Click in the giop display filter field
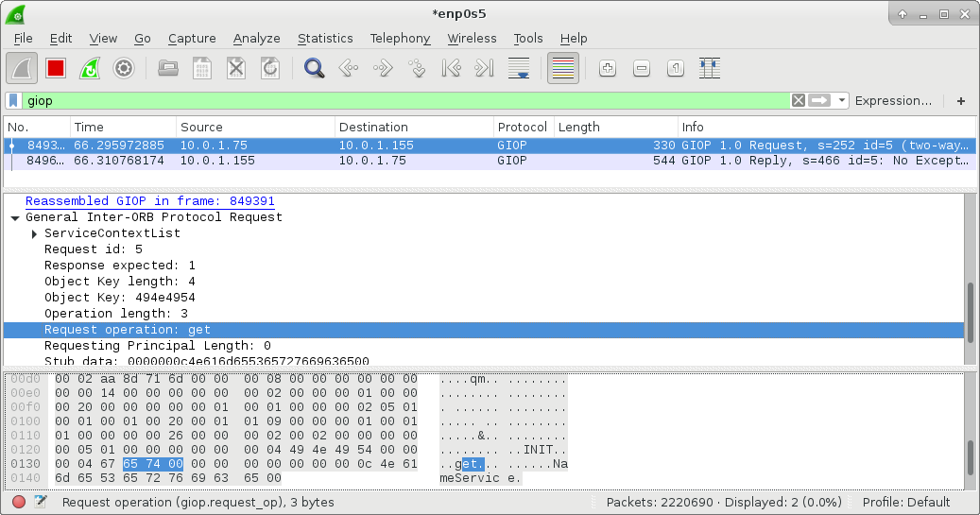The width and height of the screenshot is (980, 515). 406,100
